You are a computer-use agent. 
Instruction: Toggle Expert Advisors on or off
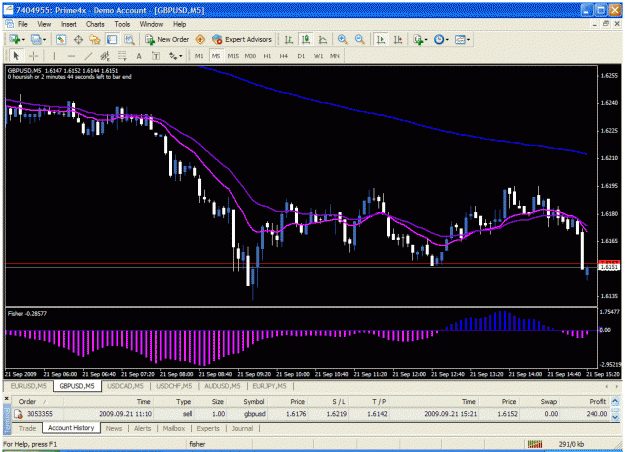pos(242,39)
